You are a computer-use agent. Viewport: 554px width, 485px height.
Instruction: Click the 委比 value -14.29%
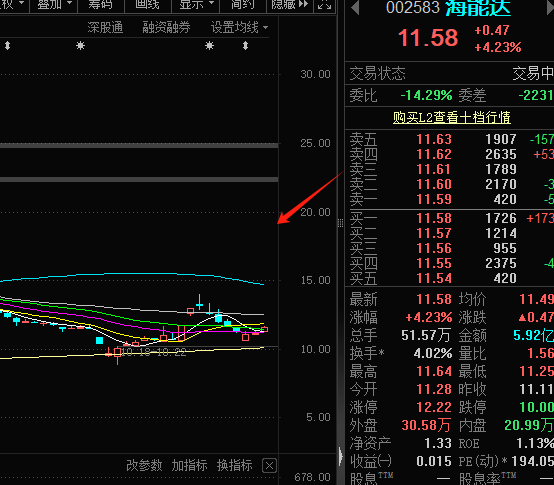[x=426, y=95]
